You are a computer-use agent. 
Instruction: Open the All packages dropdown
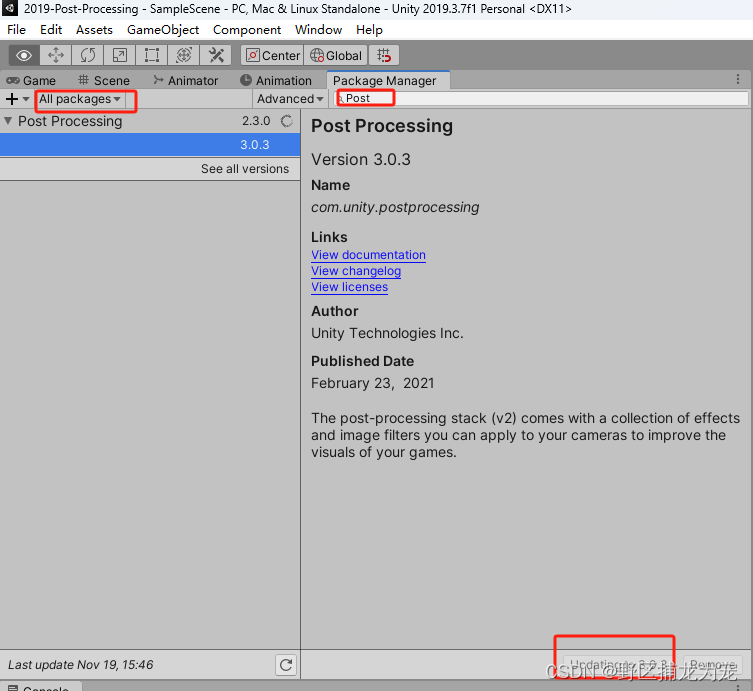[x=80, y=99]
